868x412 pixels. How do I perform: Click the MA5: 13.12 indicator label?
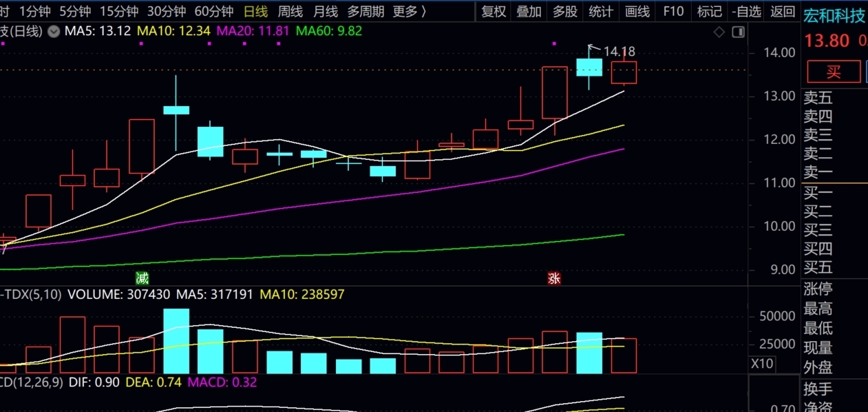(x=98, y=31)
